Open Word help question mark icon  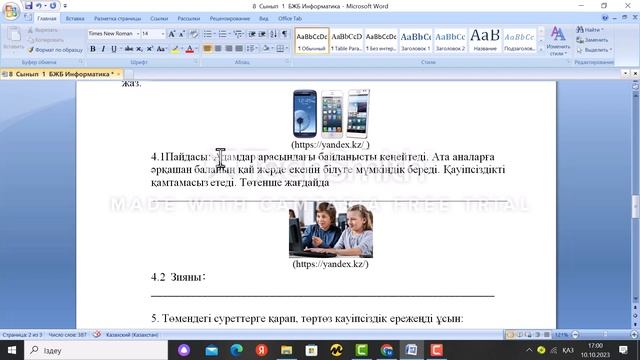click(605, 18)
